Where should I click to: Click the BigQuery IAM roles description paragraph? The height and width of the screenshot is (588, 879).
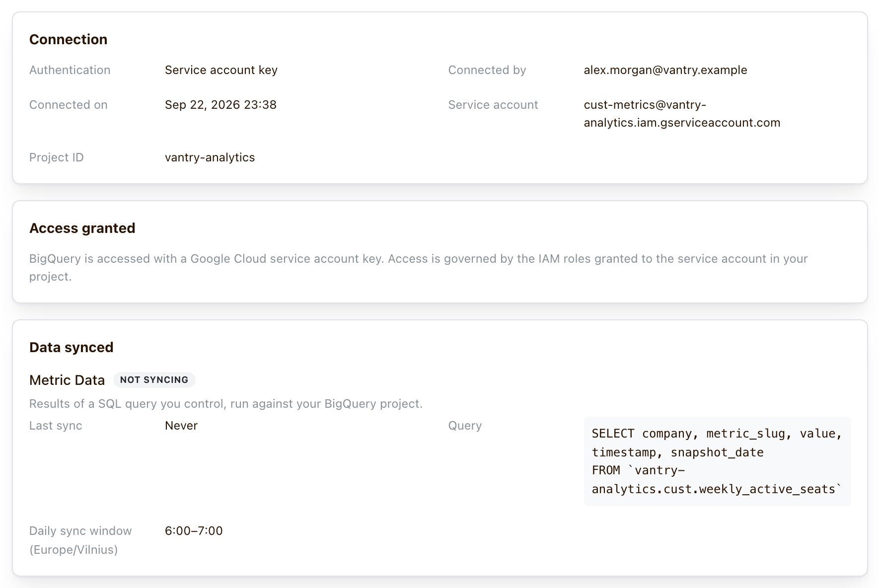(x=419, y=268)
